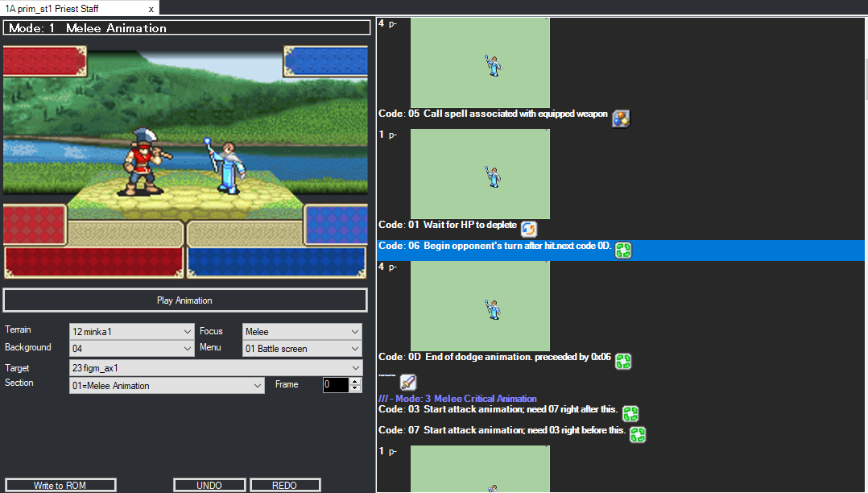Open the Background dropdown showing 04
Screen dimensions: 868x493
click(132, 349)
